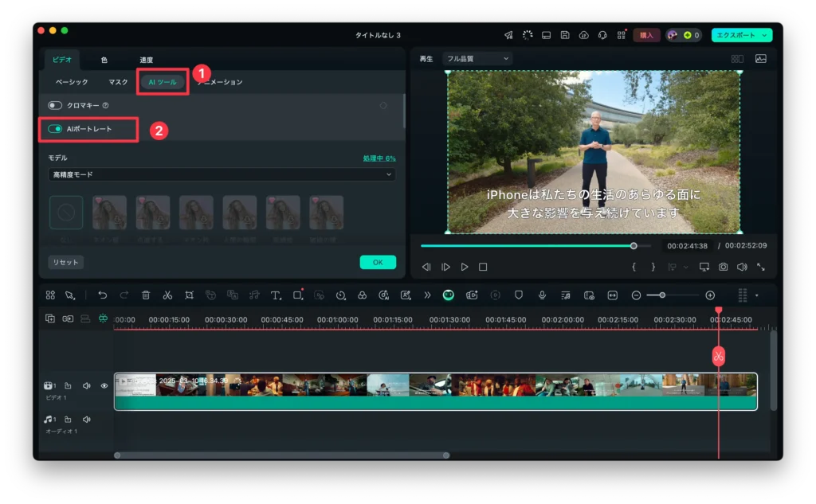Select the Text tool in timeline toolbar

pyautogui.click(x=276, y=295)
